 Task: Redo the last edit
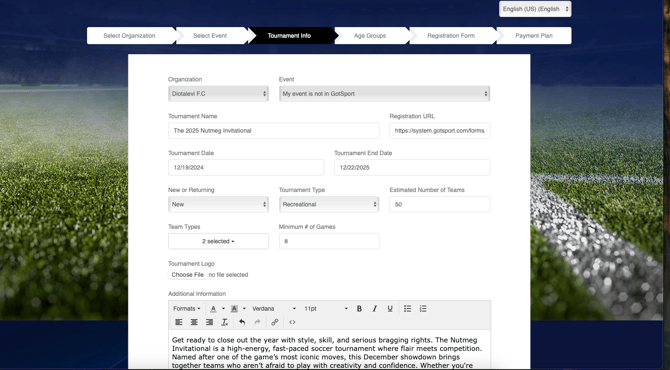click(257, 322)
